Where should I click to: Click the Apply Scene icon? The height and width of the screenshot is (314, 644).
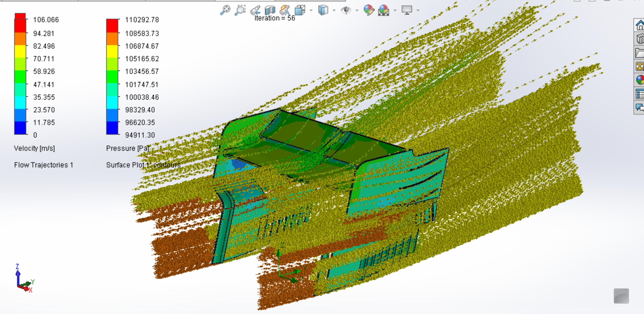(384, 10)
